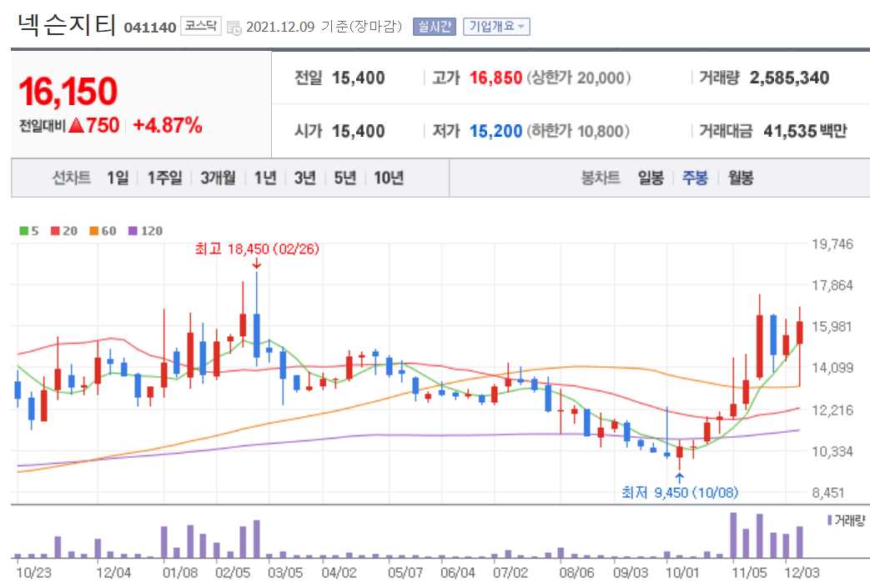Screen dimensions: 870x588
Task: Click the purple 120-period moving average swatch
Action: [x=133, y=231]
